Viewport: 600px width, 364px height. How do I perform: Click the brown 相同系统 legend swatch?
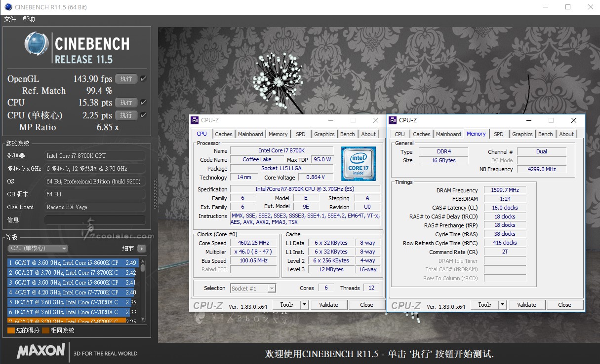45,330
